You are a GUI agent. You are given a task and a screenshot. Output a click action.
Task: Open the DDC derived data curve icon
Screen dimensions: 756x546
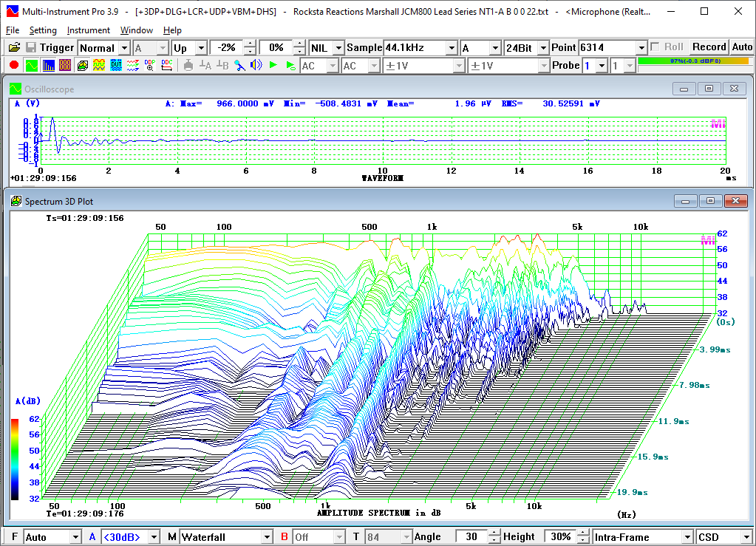pyautogui.click(x=167, y=65)
